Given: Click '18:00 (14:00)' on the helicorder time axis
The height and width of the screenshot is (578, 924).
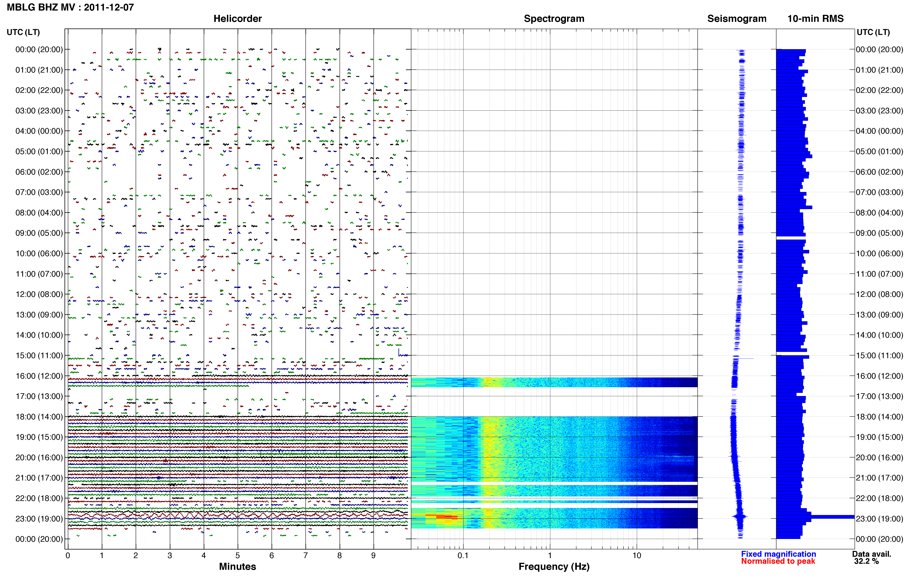Looking at the screenshot, I should 39,417.
